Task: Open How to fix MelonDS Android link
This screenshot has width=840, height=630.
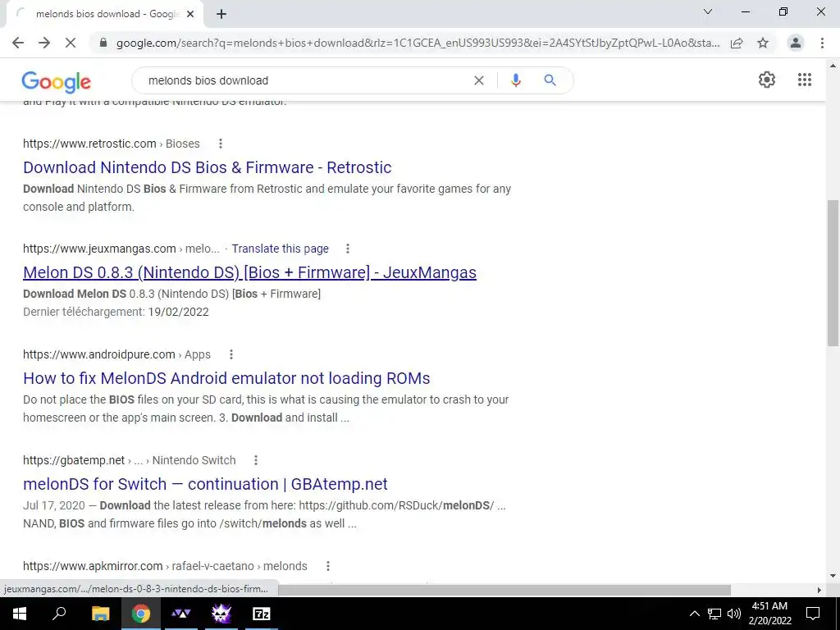Action: [226, 378]
